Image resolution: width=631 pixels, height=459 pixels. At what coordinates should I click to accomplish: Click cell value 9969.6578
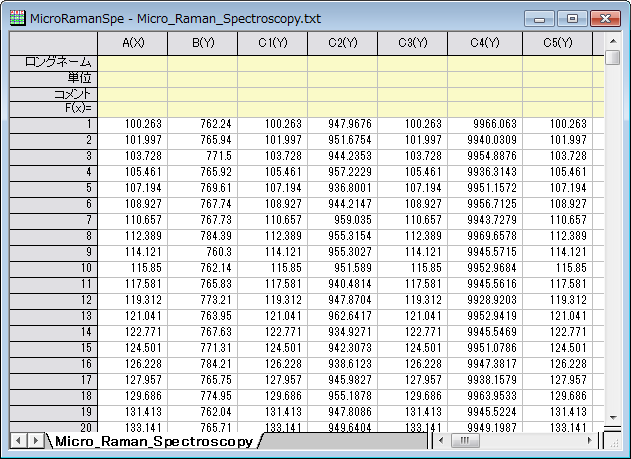485,236
